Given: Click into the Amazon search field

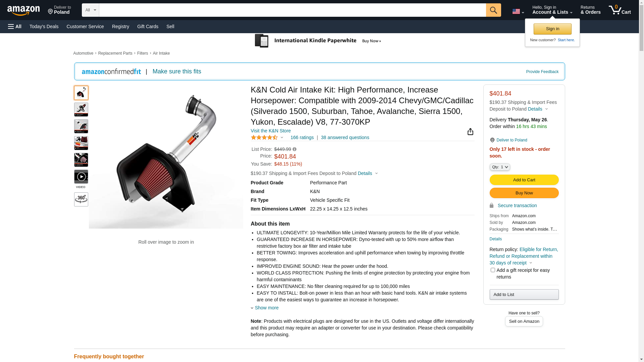Looking at the screenshot, I should tap(292, 10).
